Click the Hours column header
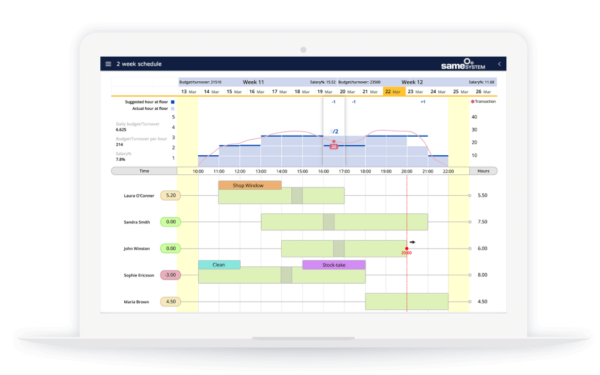Viewport: 600px width, 375px height. pos(483,171)
